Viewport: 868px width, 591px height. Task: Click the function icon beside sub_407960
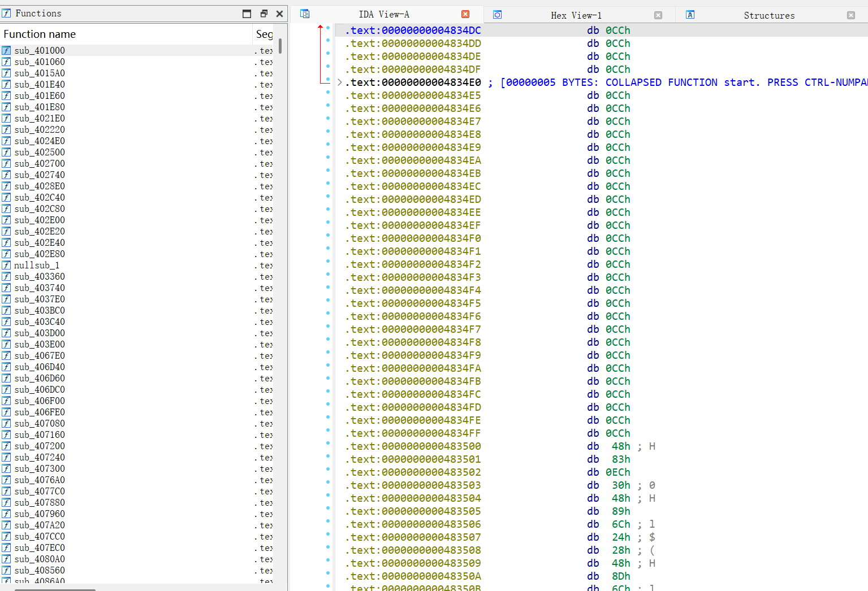point(6,514)
